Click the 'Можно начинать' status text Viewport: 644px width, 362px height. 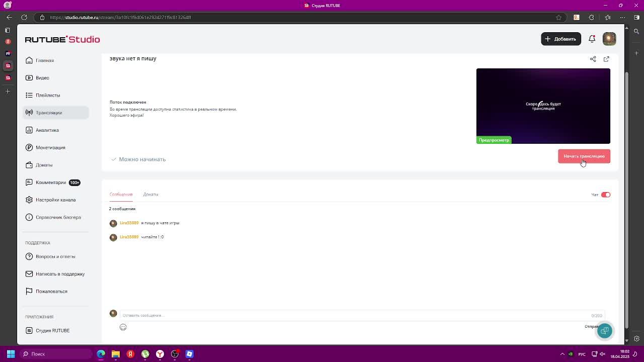(x=142, y=159)
